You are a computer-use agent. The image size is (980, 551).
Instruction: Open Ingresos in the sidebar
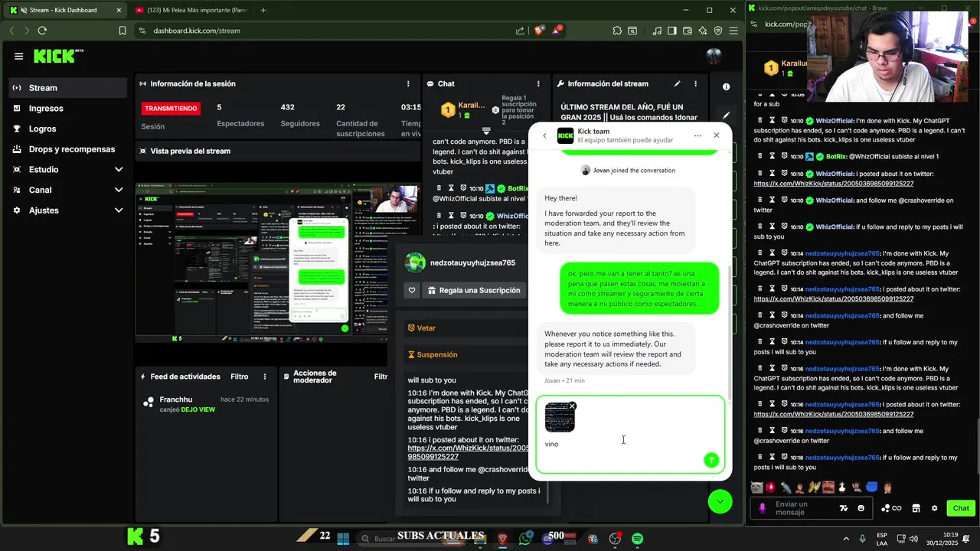[x=68, y=109]
